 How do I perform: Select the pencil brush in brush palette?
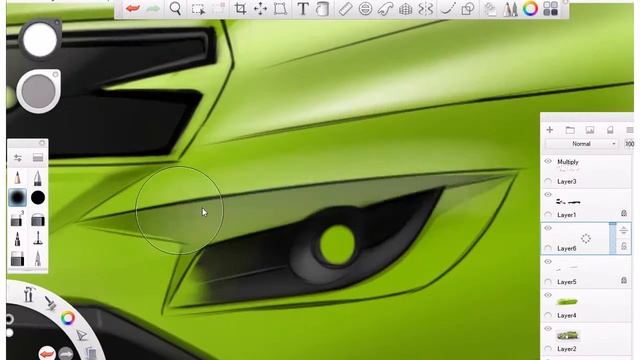tap(18, 178)
